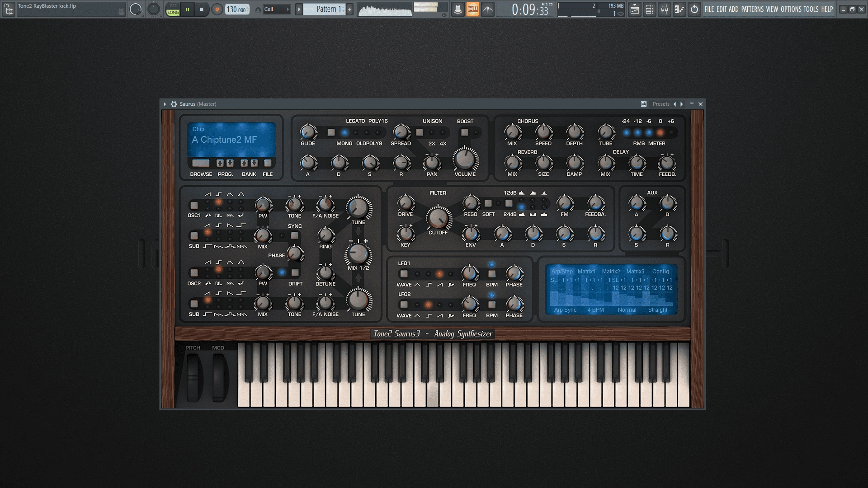
Task: Open the playlist view icon in toolbar
Action: (634, 9)
